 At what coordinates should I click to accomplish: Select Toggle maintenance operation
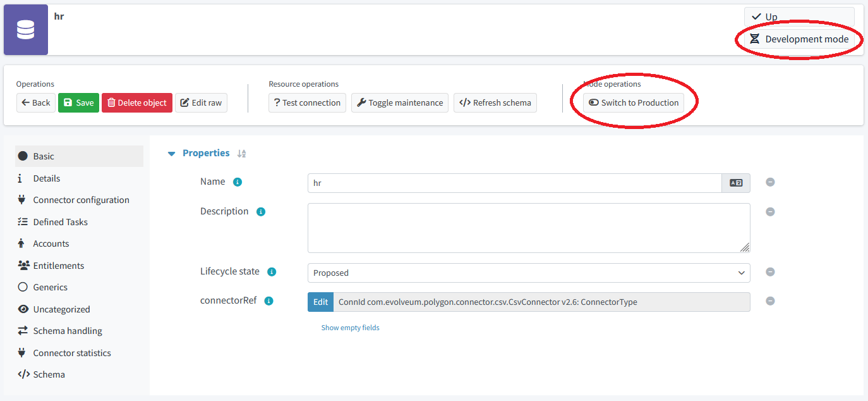[399, 102]
